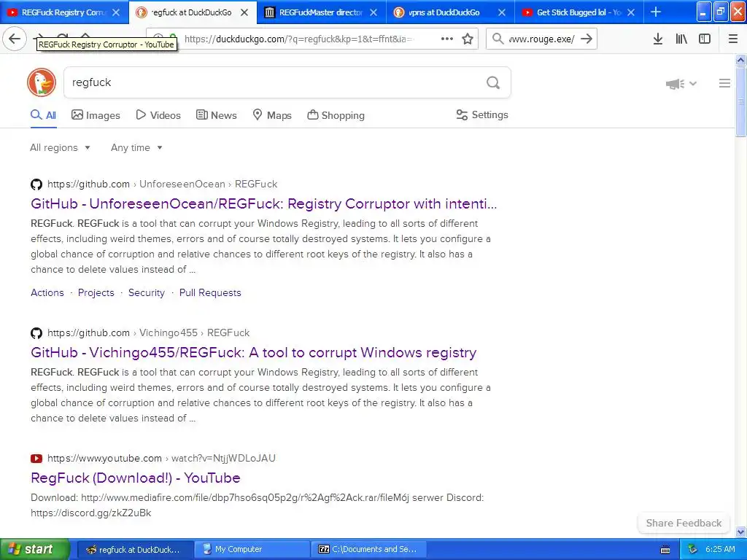Screen dimensions: 747x560
Task: Open the Projects sitelink
Action: 96,293
